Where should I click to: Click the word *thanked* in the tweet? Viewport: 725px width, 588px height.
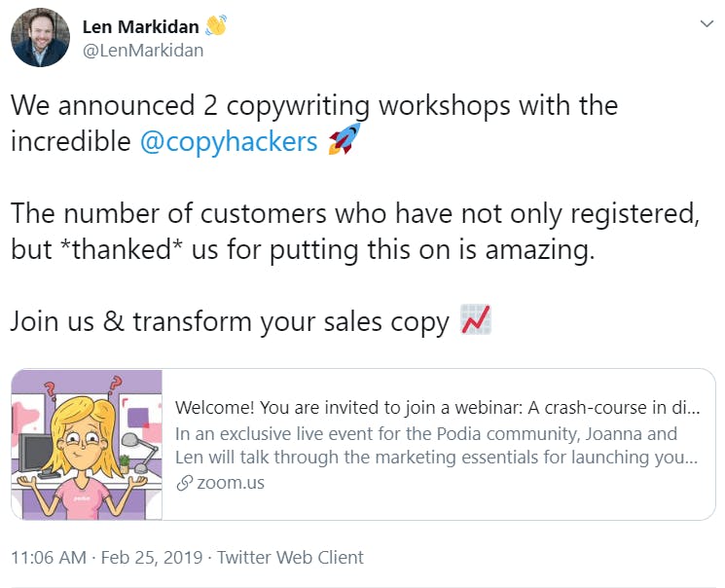(x=122, y=250)
